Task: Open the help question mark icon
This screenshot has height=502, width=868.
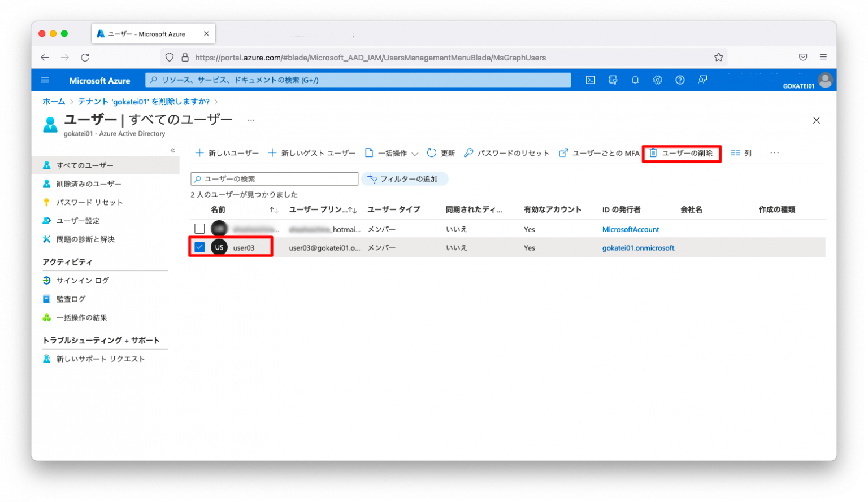Action: 680,80
